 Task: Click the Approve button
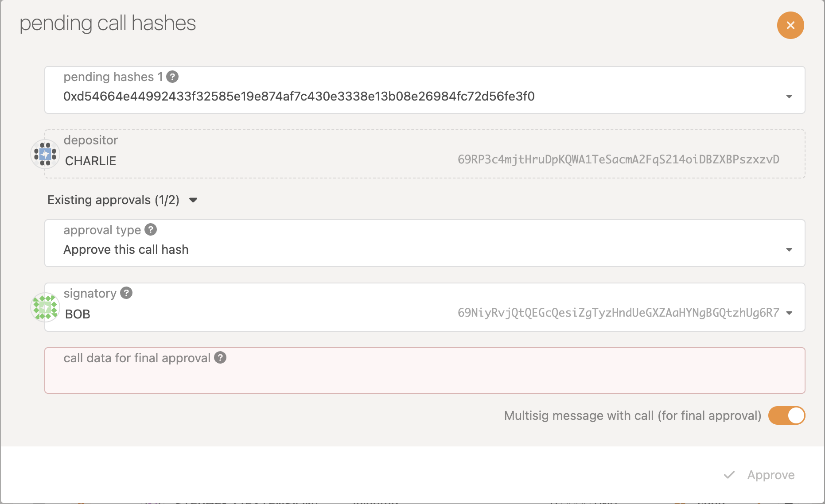click(x=759, y=475)
